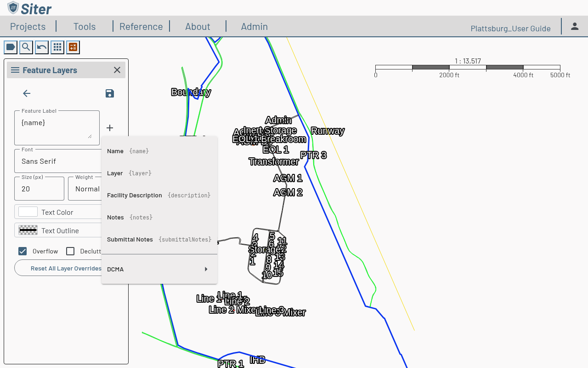Click the plus icon to insert field

pyautogui.click(x=110, y=128)
